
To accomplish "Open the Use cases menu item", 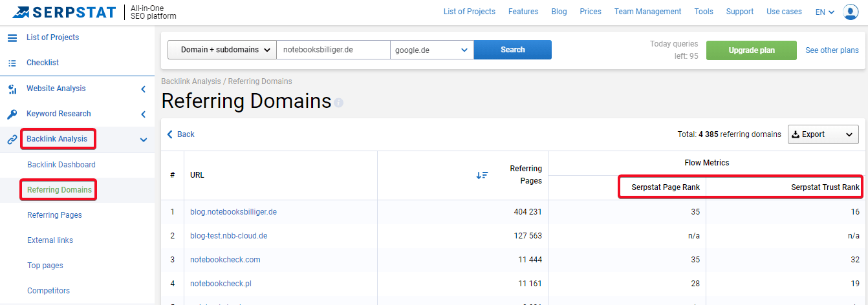I will coord(784,12).
